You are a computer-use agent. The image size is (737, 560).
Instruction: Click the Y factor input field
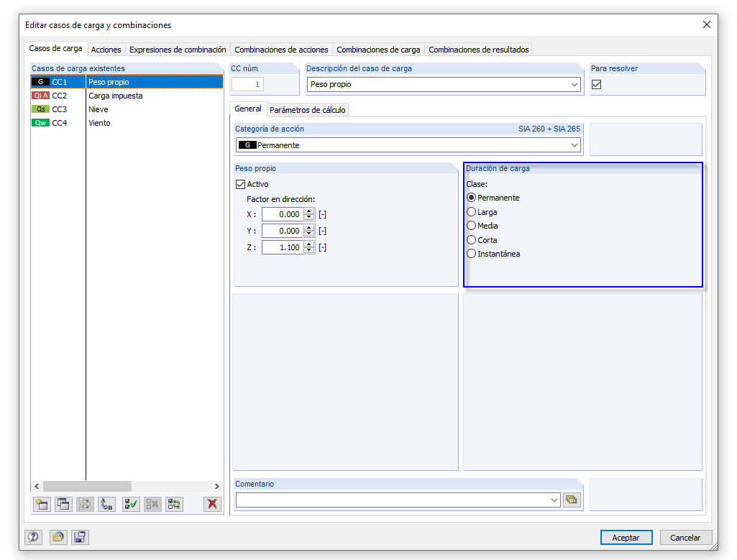[283, 231]
